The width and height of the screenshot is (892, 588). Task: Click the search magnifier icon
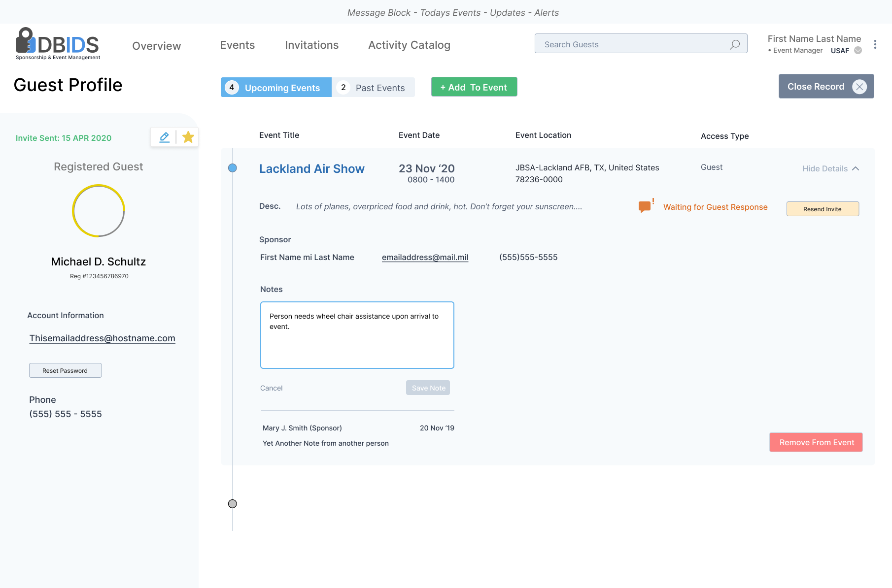click(x=734, y=44)
